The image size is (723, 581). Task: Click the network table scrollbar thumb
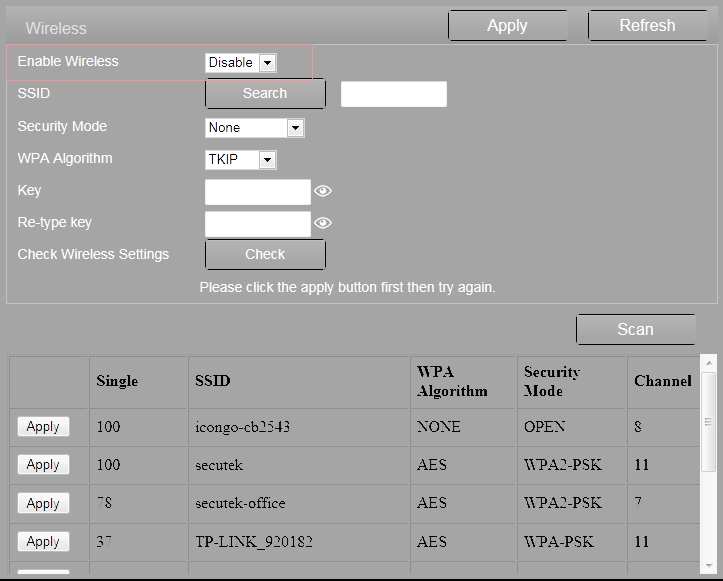(708, 422)
